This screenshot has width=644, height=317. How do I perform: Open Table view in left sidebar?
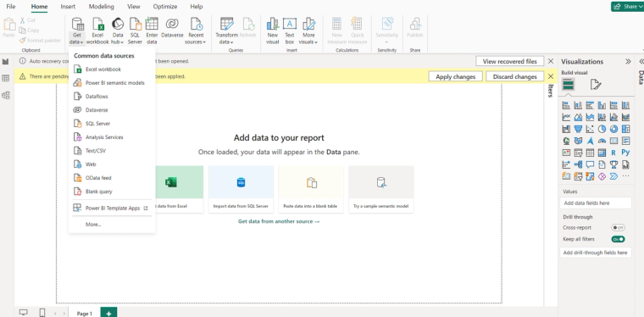6,79
